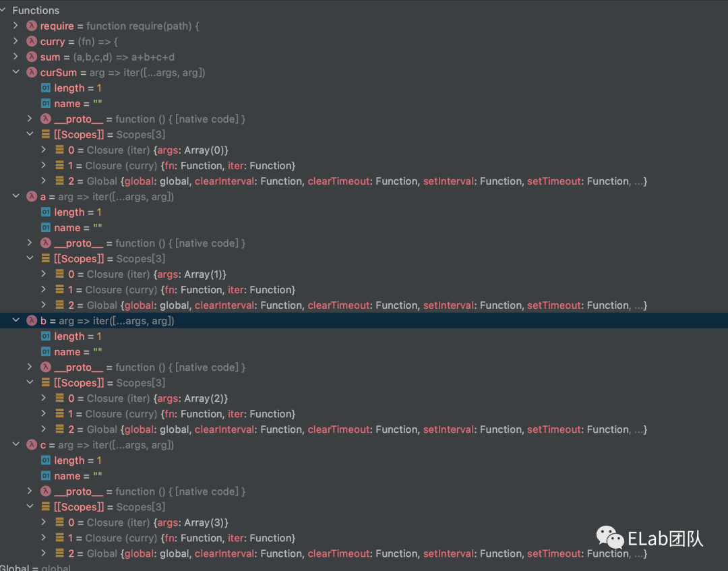The image size is (728, 571).
Task: Collapse the a function node
Action: [x=16, y=196]
